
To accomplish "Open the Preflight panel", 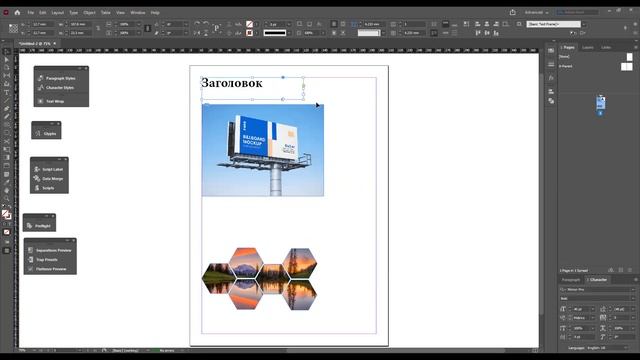I will 39,225.
